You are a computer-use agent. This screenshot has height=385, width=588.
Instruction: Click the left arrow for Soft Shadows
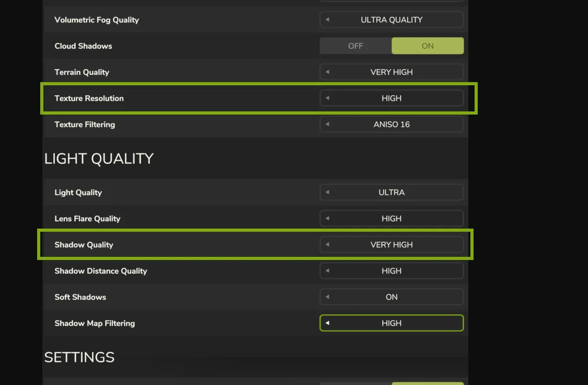click(327, 297)
